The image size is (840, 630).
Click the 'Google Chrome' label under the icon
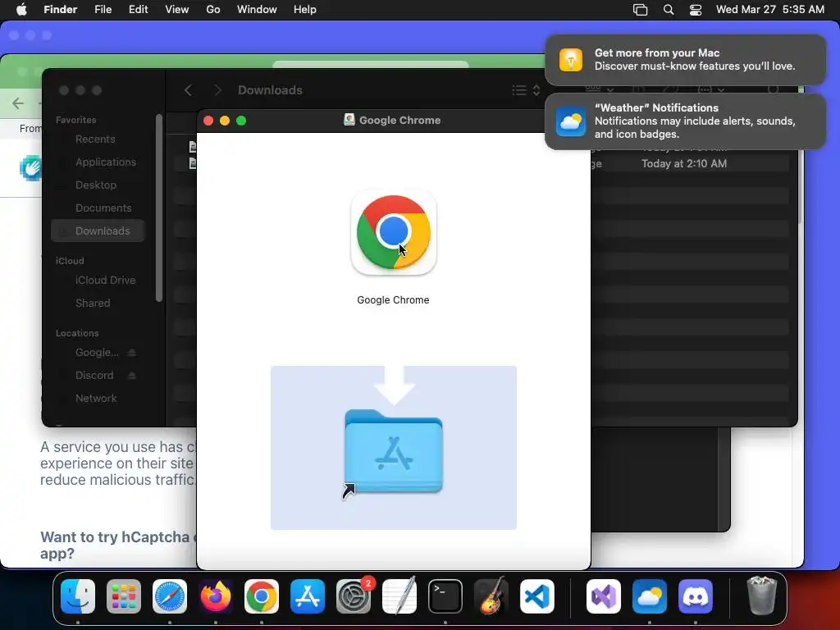(393, 300)
